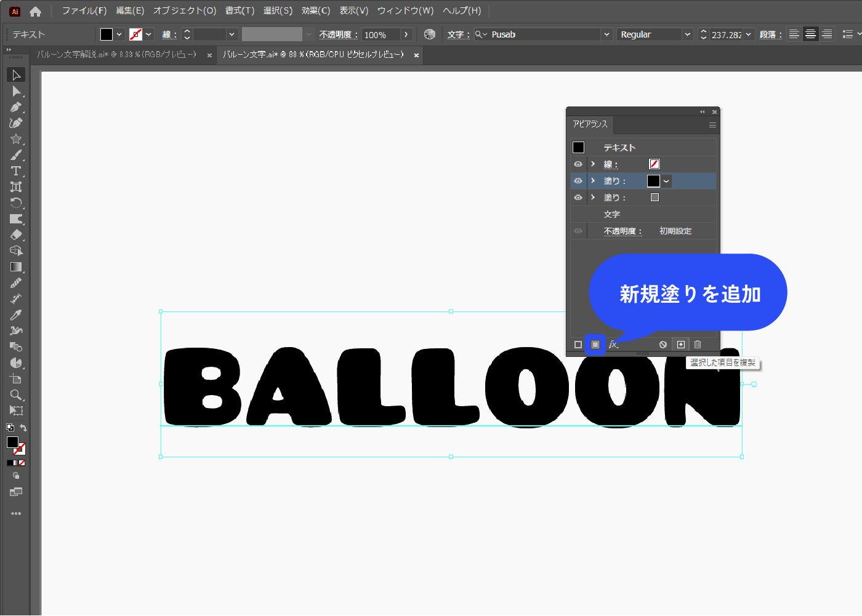The image size is (862, 616).
Task: Pick the Direct Selection tool
Action: tap(16, 90)
